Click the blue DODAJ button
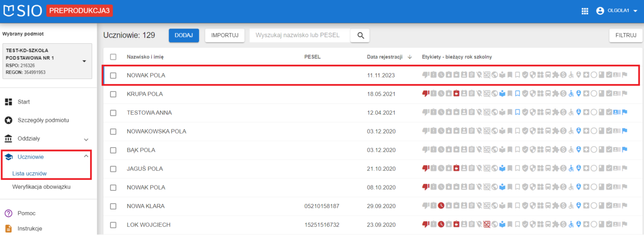This screenshot has height=235, width=644. click(x=184, y=35)
